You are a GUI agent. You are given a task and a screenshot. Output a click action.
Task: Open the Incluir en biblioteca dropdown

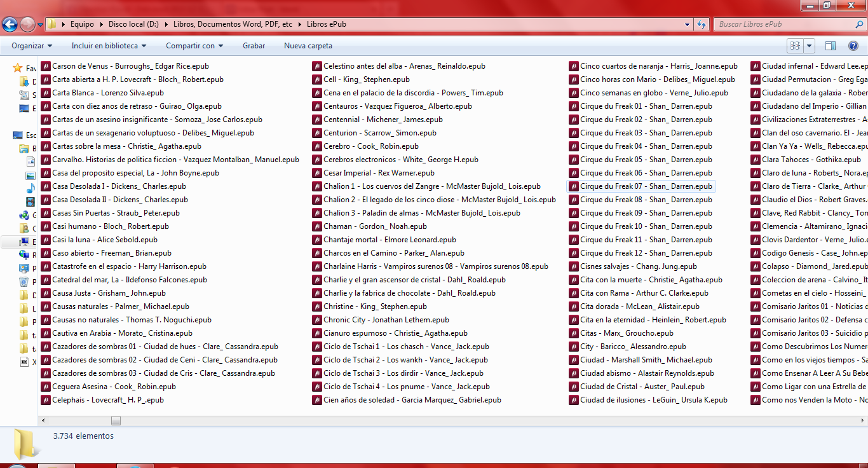pos(109,46)
